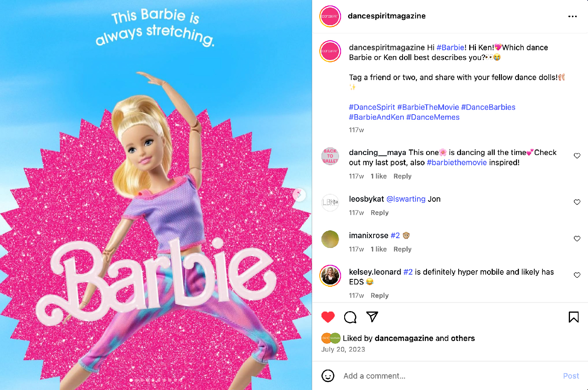Viewport: 588px width, 390px height.
Task: Like imanixrose's comment heart
Action: (577, 239)
